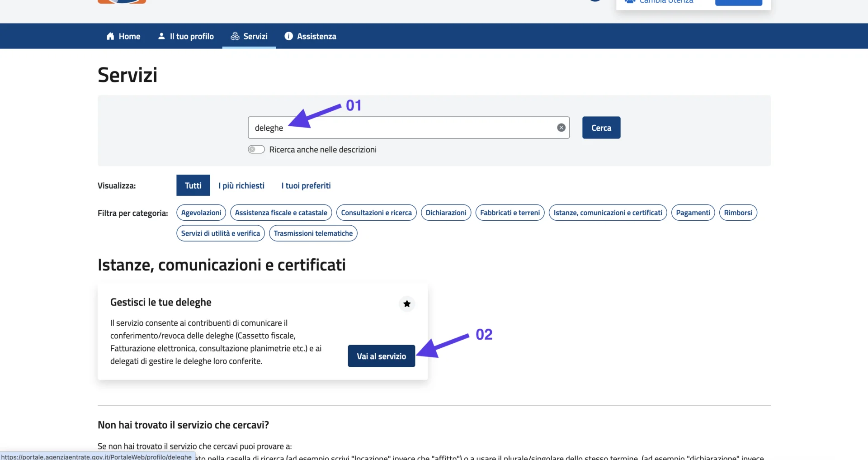Viewport: 868px width, 460px height.
Task: Select Trasmissioni telematiche category filter
Action: click(313, 233)
